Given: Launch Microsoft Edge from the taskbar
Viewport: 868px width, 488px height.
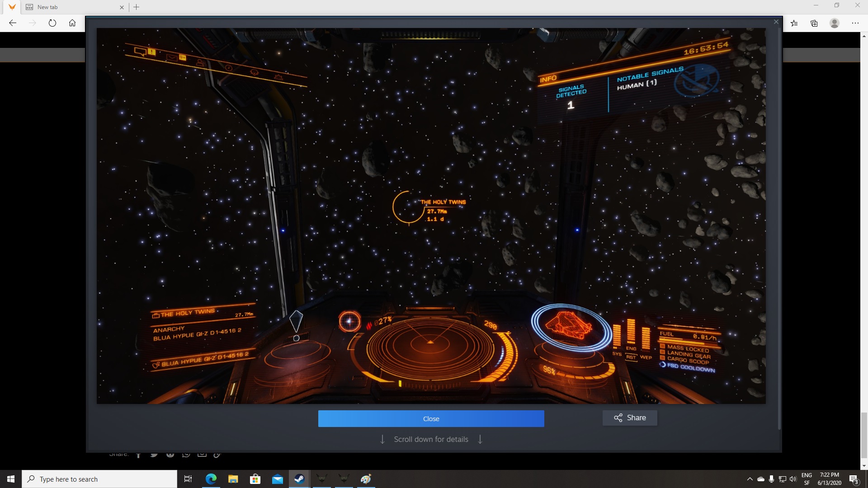Looking at the screenshot, I should pyautogui.click(x=211, y=479).
